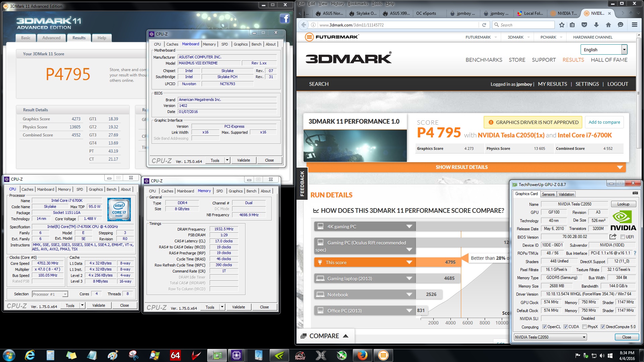Open the History menu in Firefox
Image resolution: width=644 pixels, height=362 pixels.
(x=337, y=4)
